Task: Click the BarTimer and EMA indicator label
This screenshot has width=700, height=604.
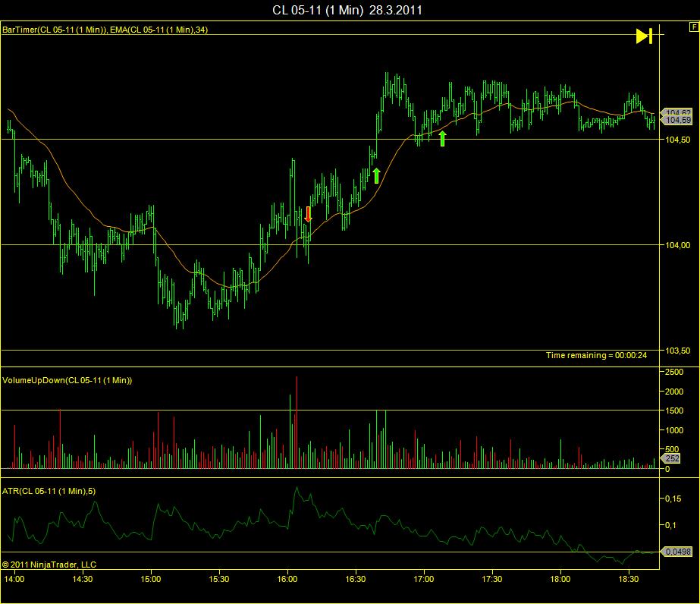Action: point(105,30)
